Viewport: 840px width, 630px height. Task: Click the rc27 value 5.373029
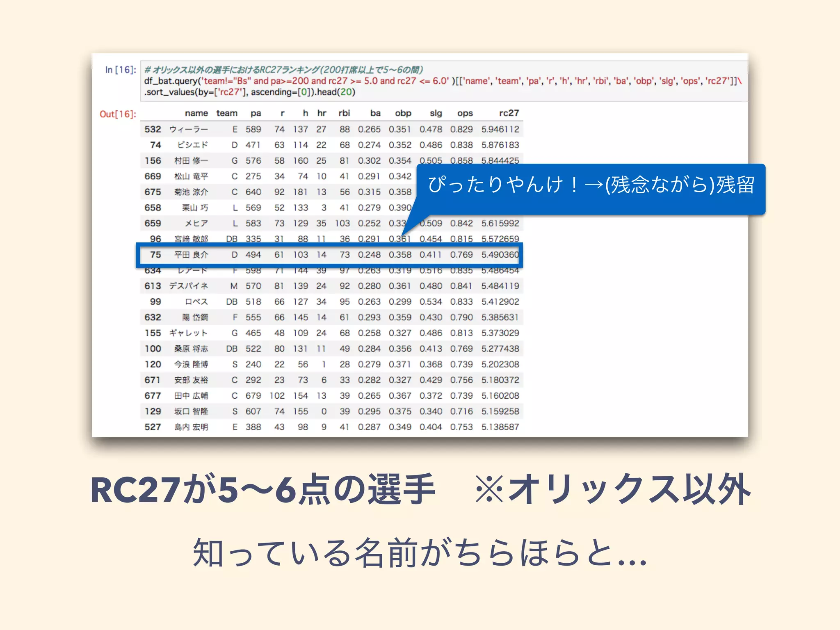click(500, 333)
